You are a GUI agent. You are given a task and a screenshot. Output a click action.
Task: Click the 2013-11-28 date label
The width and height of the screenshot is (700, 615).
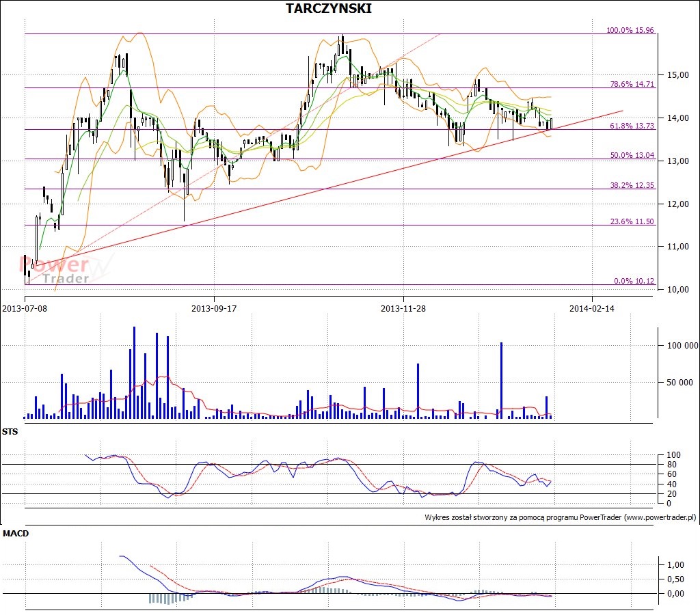click(403, 308)
